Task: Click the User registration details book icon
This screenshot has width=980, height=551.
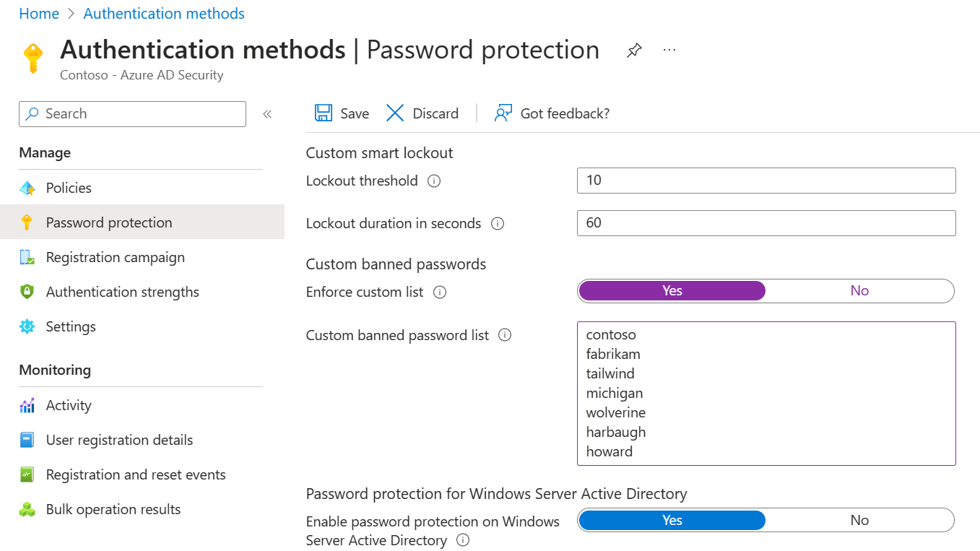Action: coord(27,440)
